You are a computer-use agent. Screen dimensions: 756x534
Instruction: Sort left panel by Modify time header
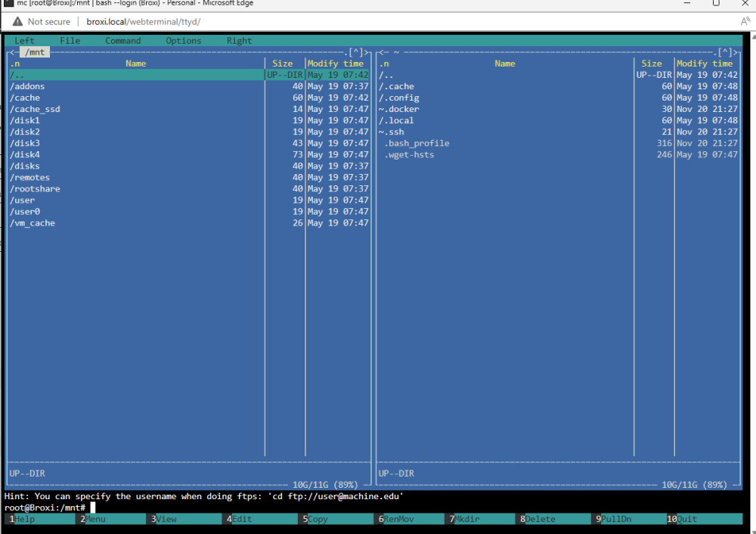(336, 64)
